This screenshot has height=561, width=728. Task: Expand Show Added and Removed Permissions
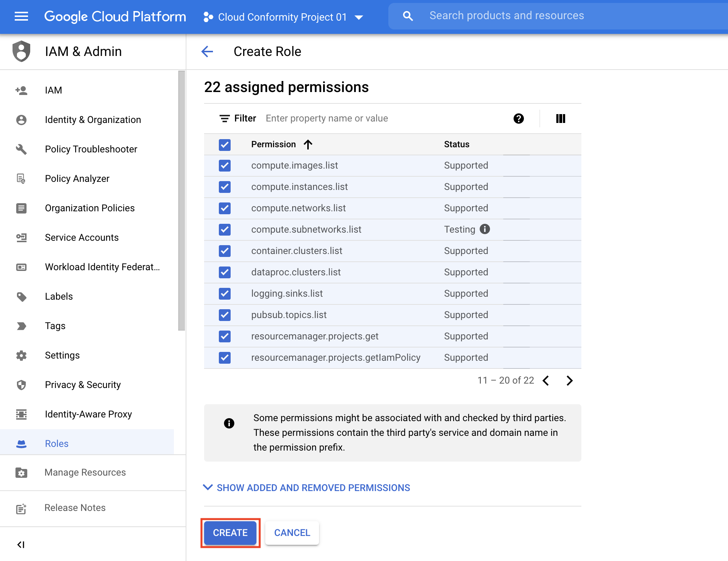[307, 488]
